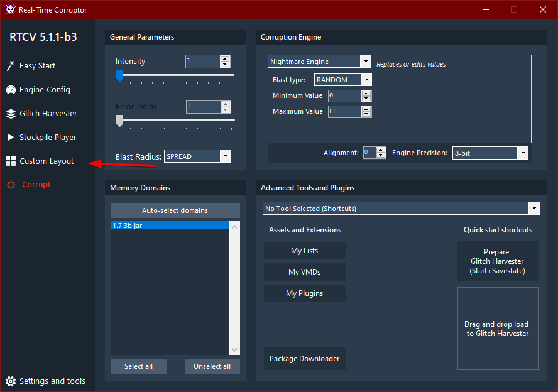This screenshot has height=392, width=558.
Task: Click the Intensity slider handle
Action: [119, 75]
